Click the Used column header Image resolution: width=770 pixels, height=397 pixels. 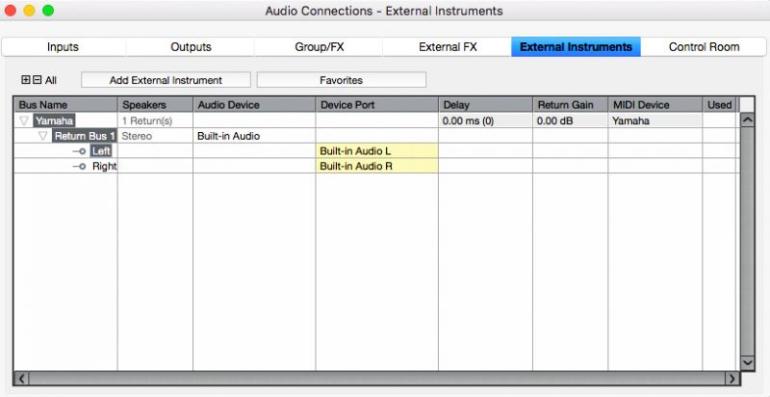tap(720, 105)
